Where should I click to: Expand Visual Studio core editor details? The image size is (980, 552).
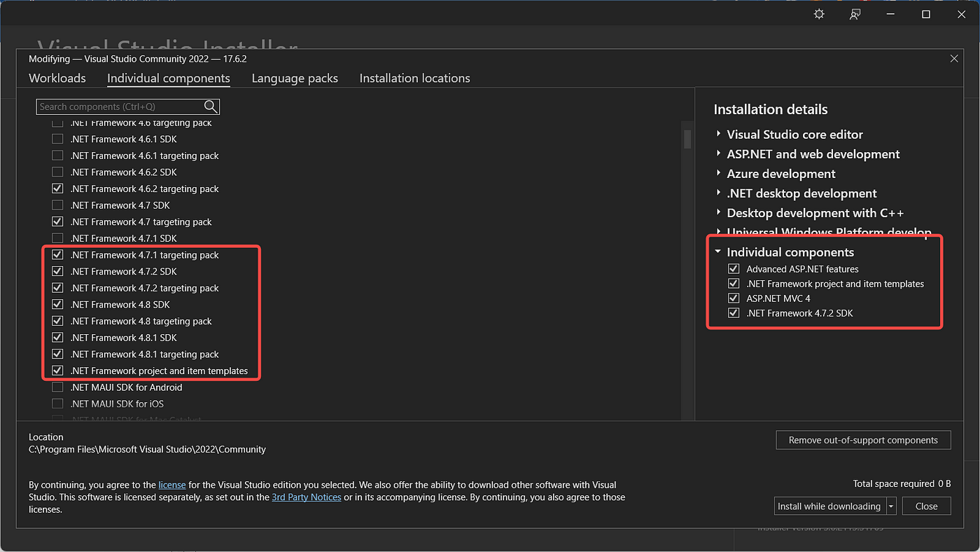pyautogui.click(x=718, y=134)
